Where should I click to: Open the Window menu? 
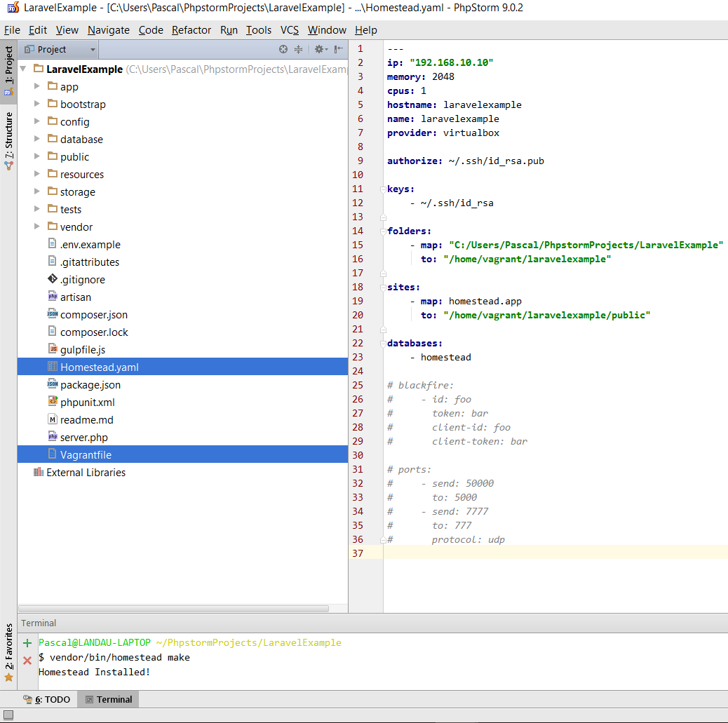327,30
